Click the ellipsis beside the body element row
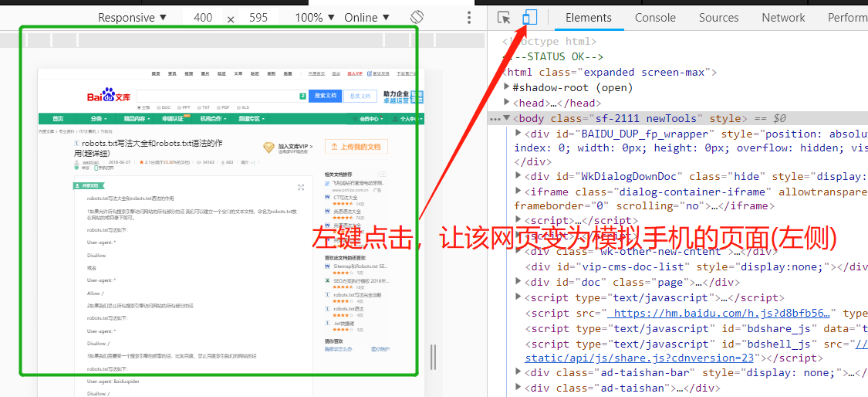868x397 pixels. [495, 118]
